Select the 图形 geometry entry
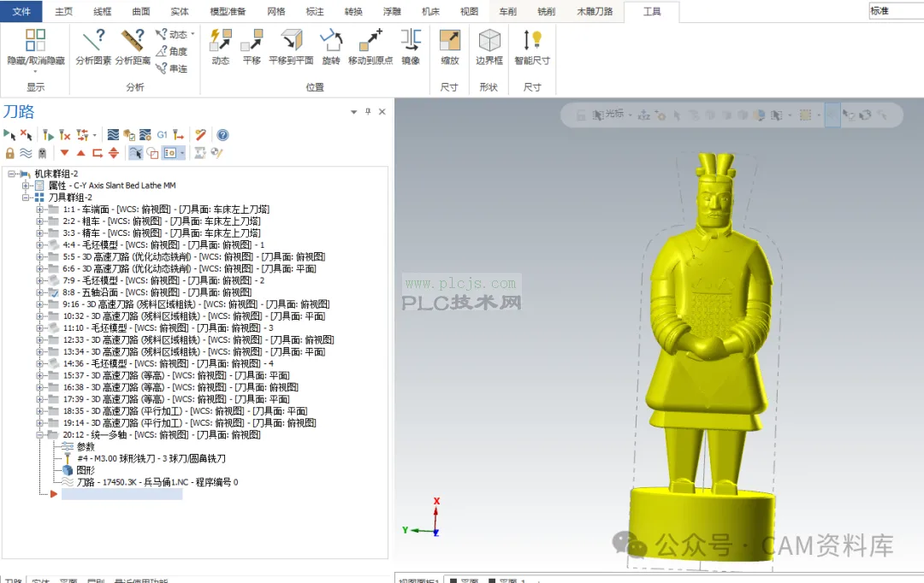Screen dimensions: 924x583 pyautogui.click(x=86, y=470)
